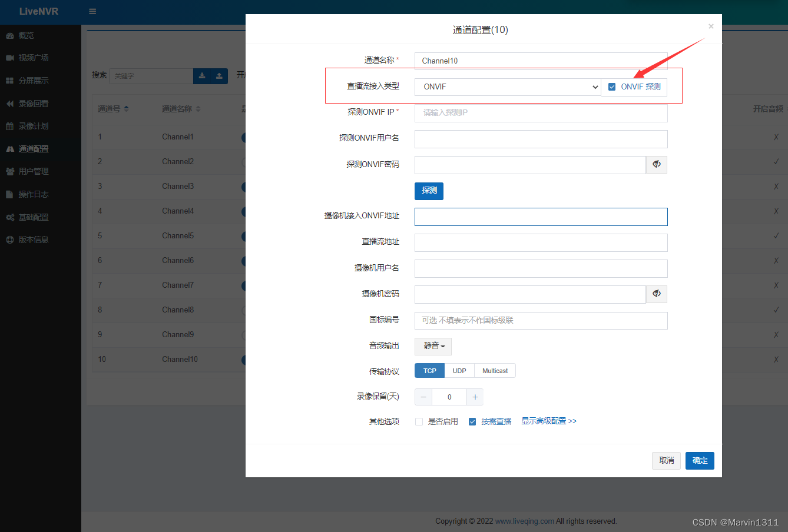788x532 pixels.
Task: Toggle the sidebar hamburger menu icon
Action: coord(92,12)
